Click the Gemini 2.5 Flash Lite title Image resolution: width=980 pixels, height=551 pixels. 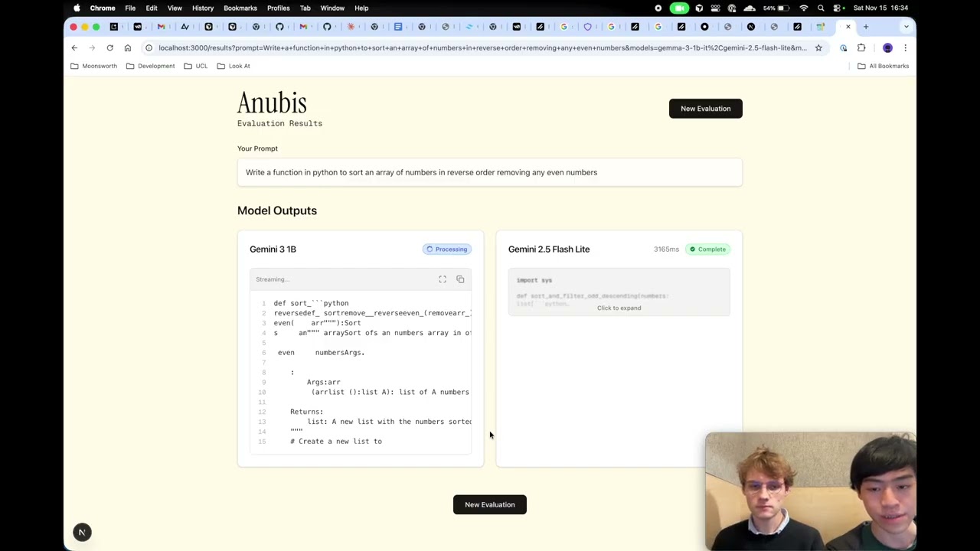click(x=549, y=249)
